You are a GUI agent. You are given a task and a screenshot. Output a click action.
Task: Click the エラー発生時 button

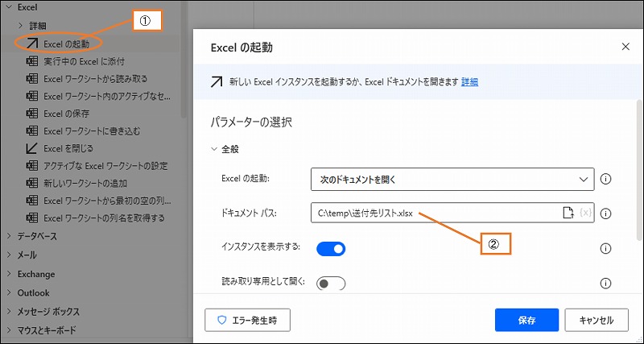point(248,320)
